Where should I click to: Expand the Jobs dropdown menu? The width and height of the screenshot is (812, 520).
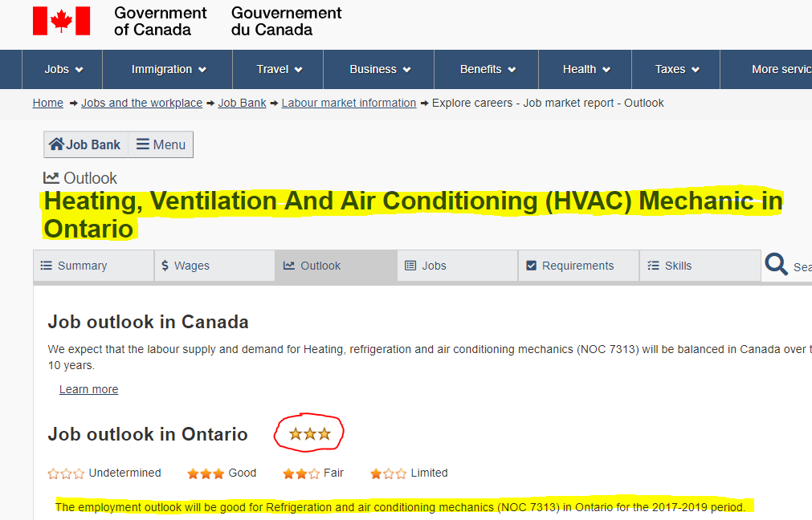click(x=62, y=69)
